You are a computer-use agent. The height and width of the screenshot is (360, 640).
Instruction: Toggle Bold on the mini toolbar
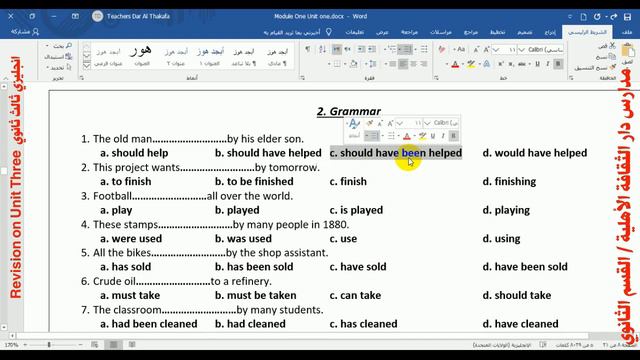pyautogui.click(x=453, y=136)
